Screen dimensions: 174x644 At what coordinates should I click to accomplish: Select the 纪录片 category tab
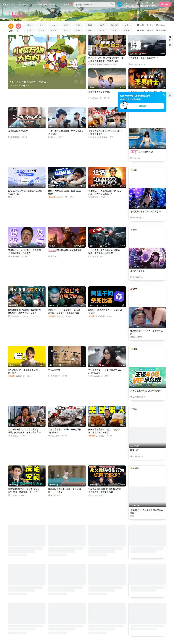(54, 30)
